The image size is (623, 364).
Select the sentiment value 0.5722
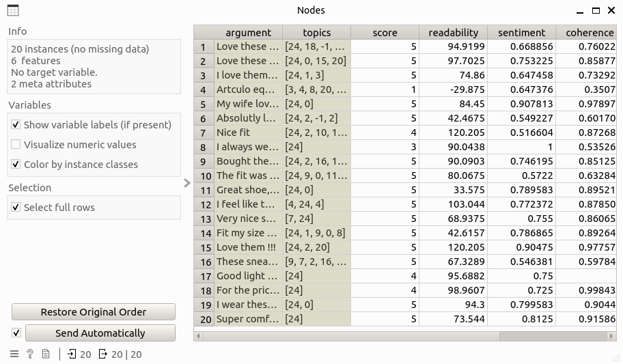pos(522,176)
